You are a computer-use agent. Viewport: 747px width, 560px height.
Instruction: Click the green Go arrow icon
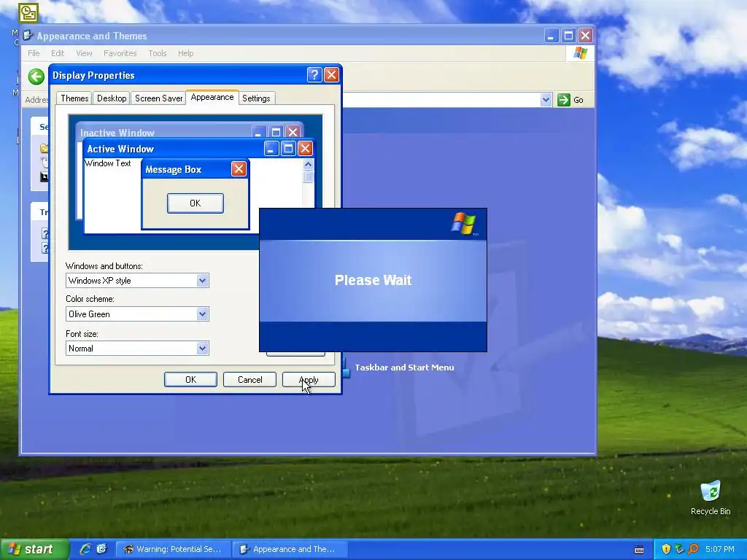click(x=564, y=99)
